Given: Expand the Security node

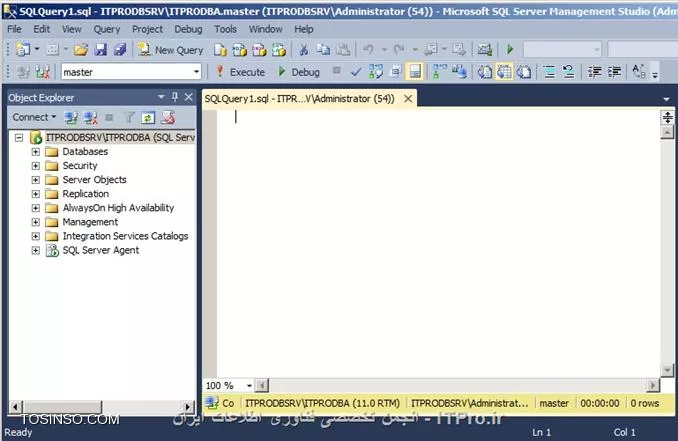Looking at the screenshot, I should tap(35, 166).
